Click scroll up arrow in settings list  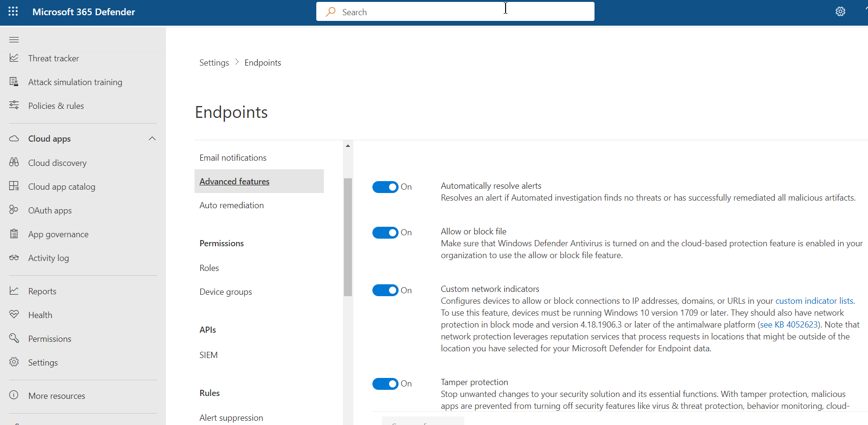pyautogui.click(x=348, y=146)
